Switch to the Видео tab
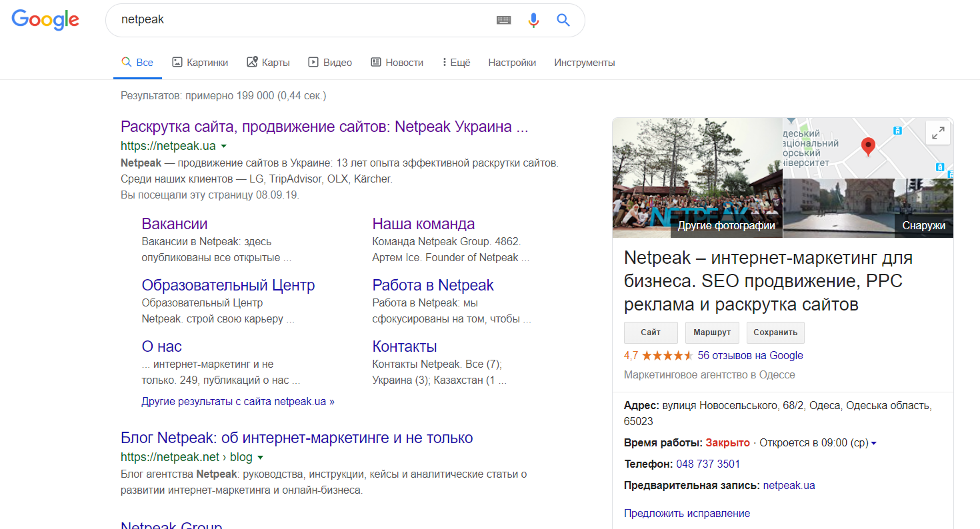 (x=330, y=63)
